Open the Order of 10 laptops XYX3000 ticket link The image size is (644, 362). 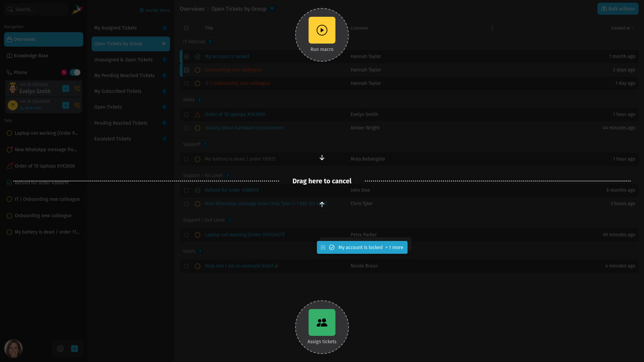(x=235, y=114)
